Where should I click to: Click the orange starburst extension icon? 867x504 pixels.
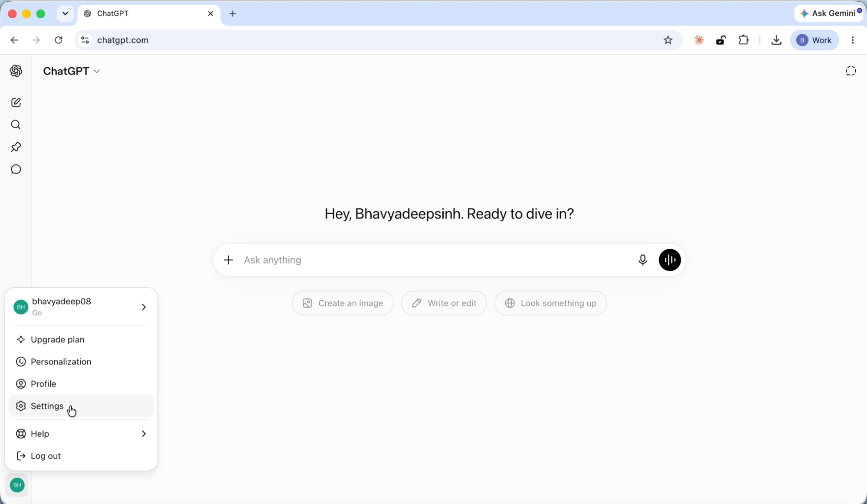(699, 40)
